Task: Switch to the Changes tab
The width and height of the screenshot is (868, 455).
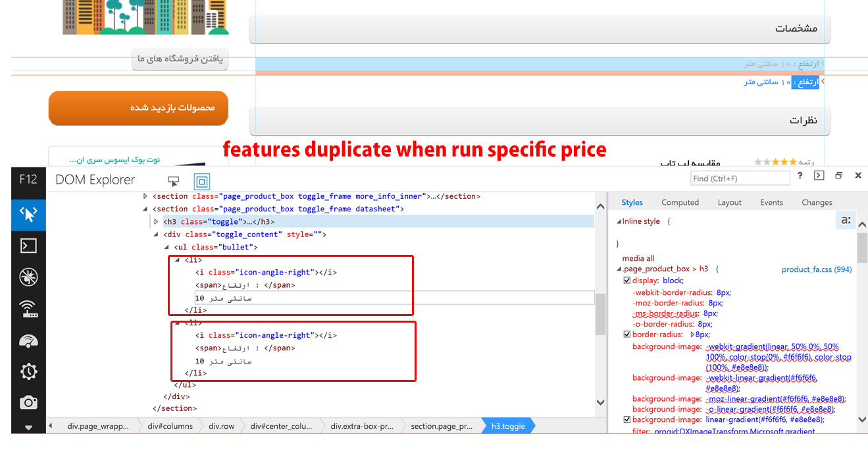Action: point(817,202)
